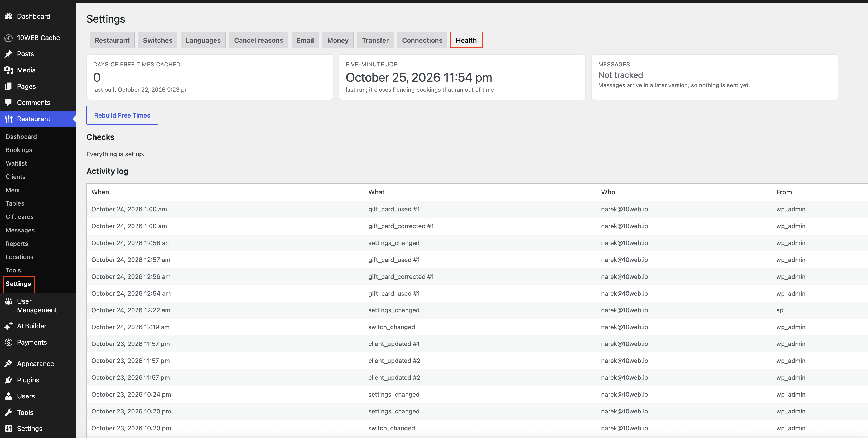Viewport: 868px width, 438px height.
Task: Click the 'What' column header
Action: point(376,192)
